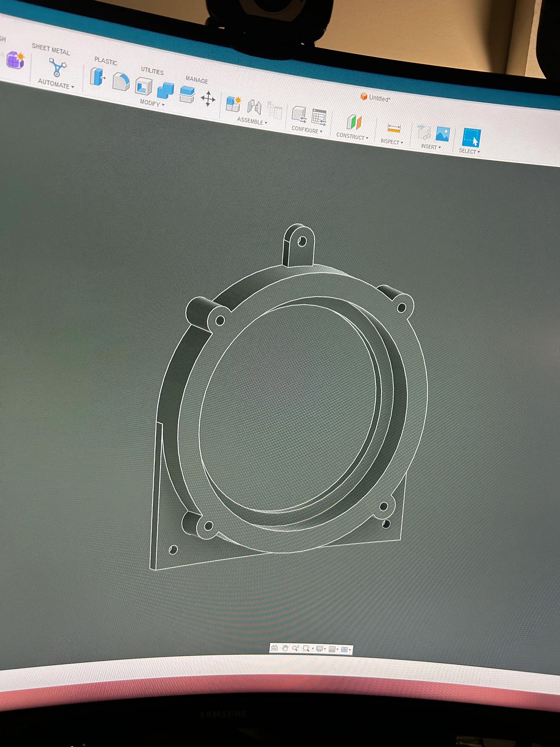The width and height of the screenshot is (560, 747).
Task: Open the MODIFY dropdown menu
Action: pos(152,103)
